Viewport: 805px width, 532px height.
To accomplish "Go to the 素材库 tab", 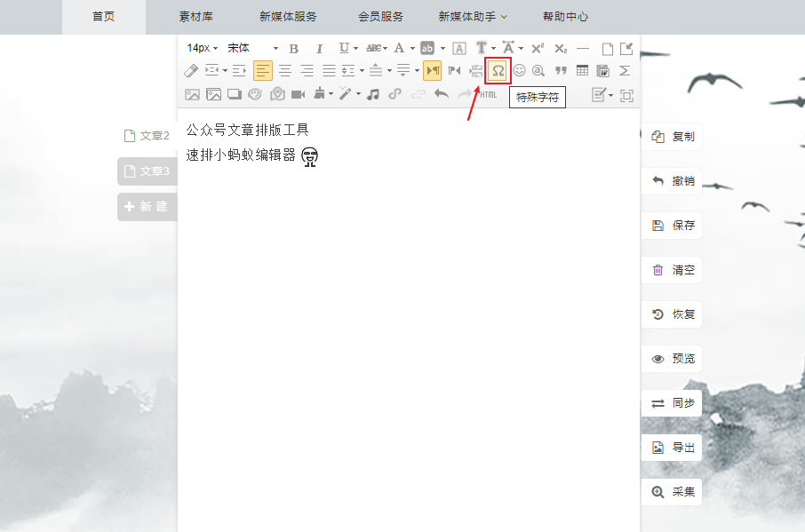I will (195, 17).
